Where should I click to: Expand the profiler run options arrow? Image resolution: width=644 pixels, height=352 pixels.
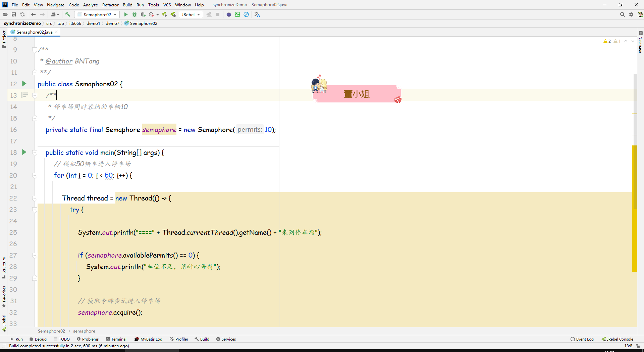pyautogui.click(x=158, y=14)
